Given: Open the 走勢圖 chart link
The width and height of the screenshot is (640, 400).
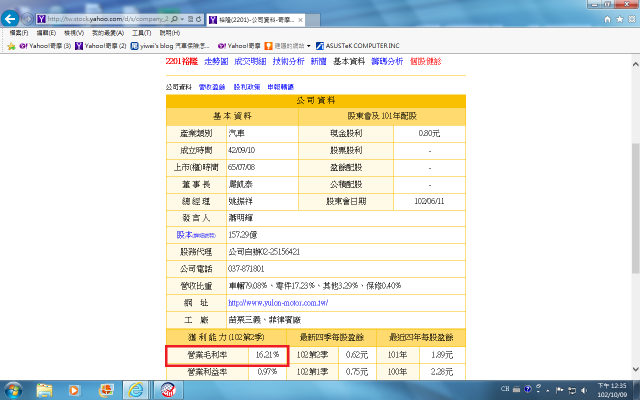Looking at the screenshot, I should coord(216,62).
